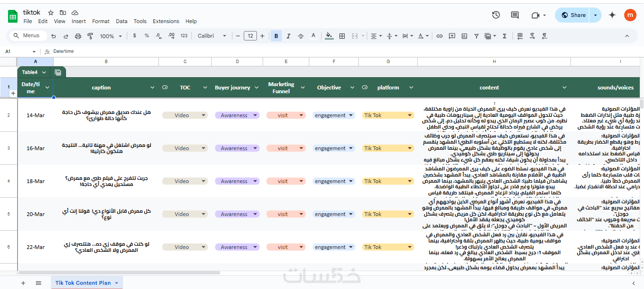Open zoom level 100% dropdown
The image size is (644, 289).
(x=110, y=36)
